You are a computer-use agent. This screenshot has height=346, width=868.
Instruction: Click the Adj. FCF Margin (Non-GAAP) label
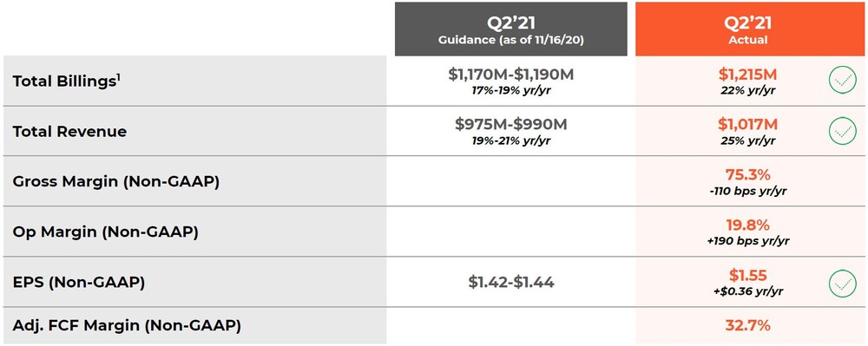(x=127, y=325)
